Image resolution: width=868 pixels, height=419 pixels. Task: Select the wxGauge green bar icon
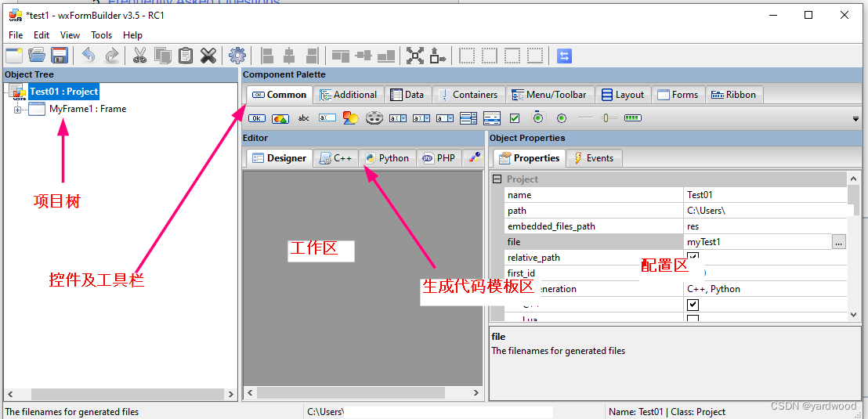(x=633, y=118)
